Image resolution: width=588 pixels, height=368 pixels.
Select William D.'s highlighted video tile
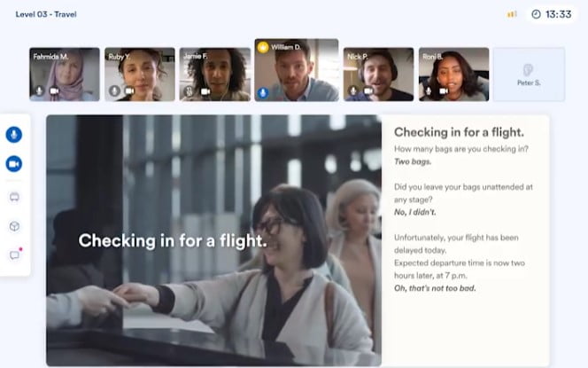pos(297,71)
